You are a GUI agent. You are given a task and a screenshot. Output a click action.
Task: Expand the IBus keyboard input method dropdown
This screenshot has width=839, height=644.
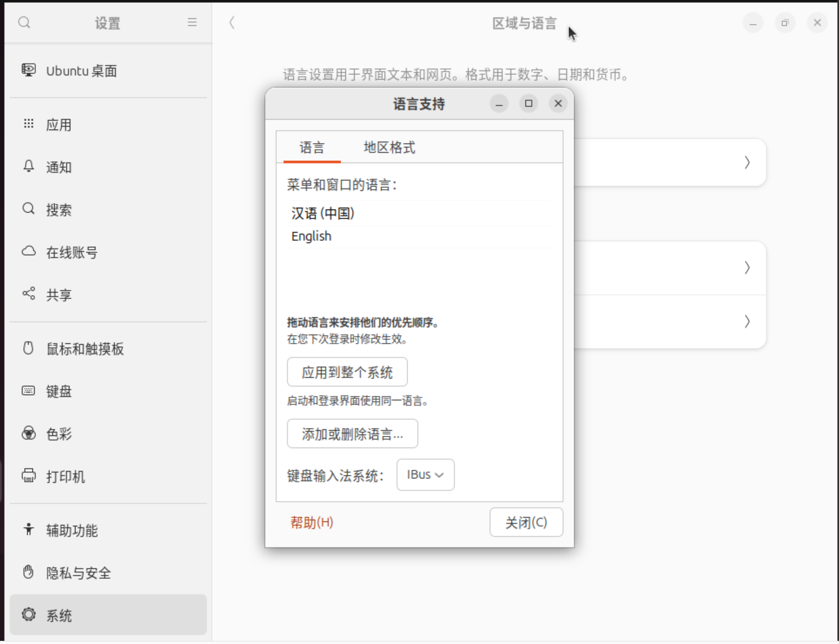[425, 475]
